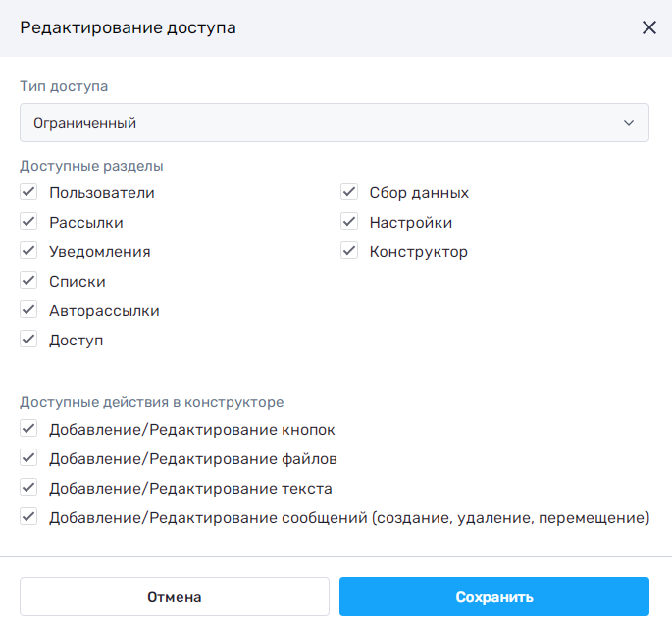Select the Ограниченный access type text
This screenshot has height=634, width=672.
pos(84,124)
